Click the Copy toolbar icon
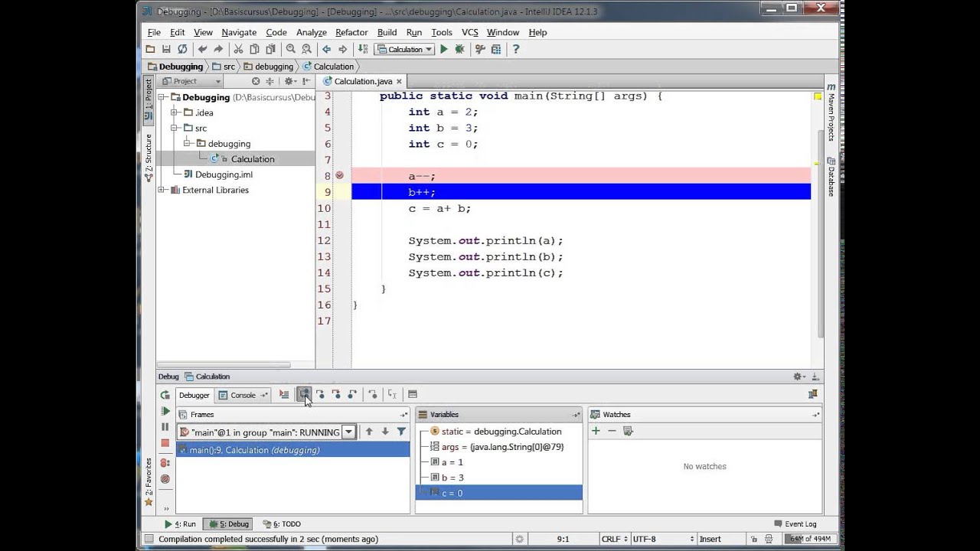Viewport: 980px width, 551px height. pos(254,49)
